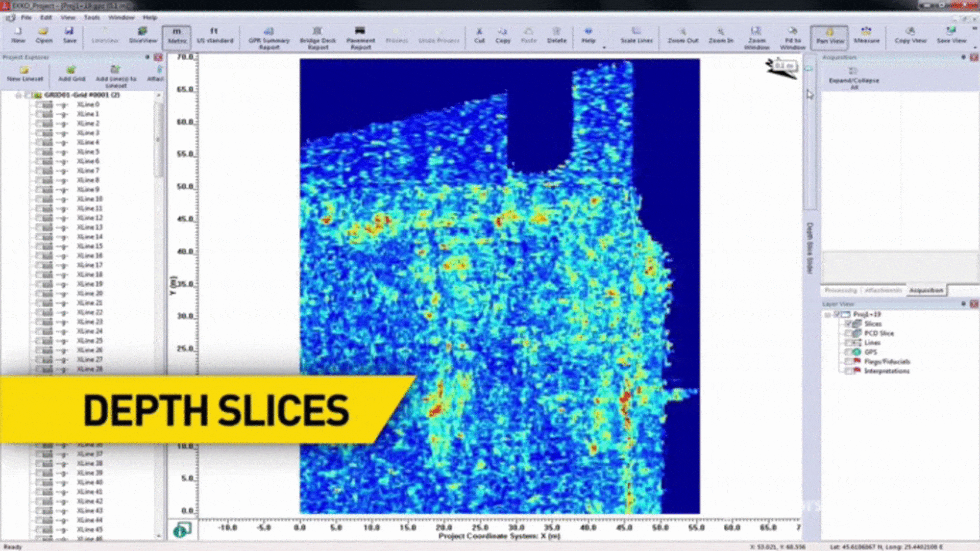Switch to the Acquisition tab

(x=926, y=290)
